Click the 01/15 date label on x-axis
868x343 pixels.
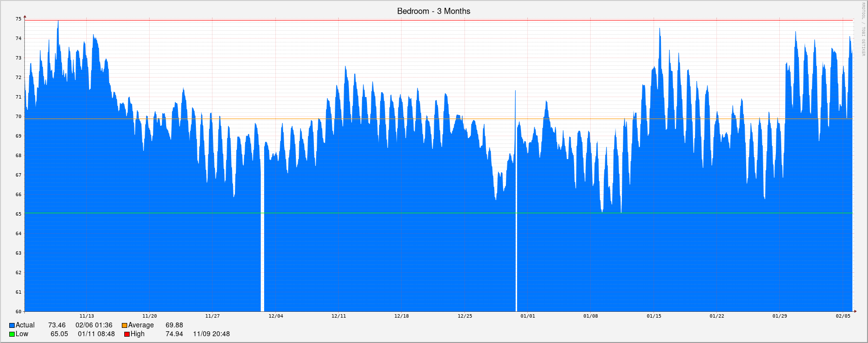pyautogui.click(x=654, y=316)
